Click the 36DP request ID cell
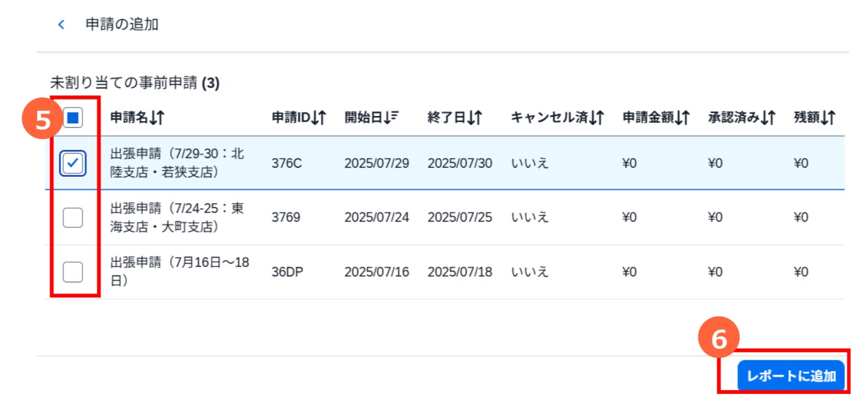 pyautogui.click(x=287, y=272)
